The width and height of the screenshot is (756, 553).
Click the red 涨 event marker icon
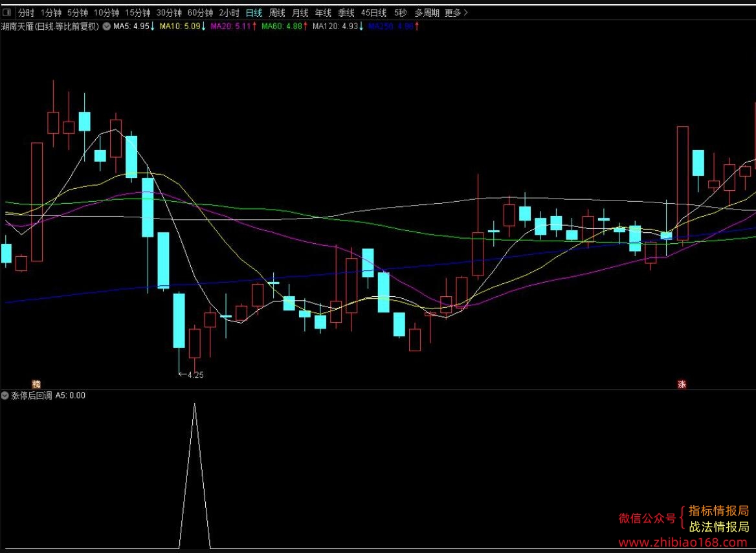[x=682, y=384]
